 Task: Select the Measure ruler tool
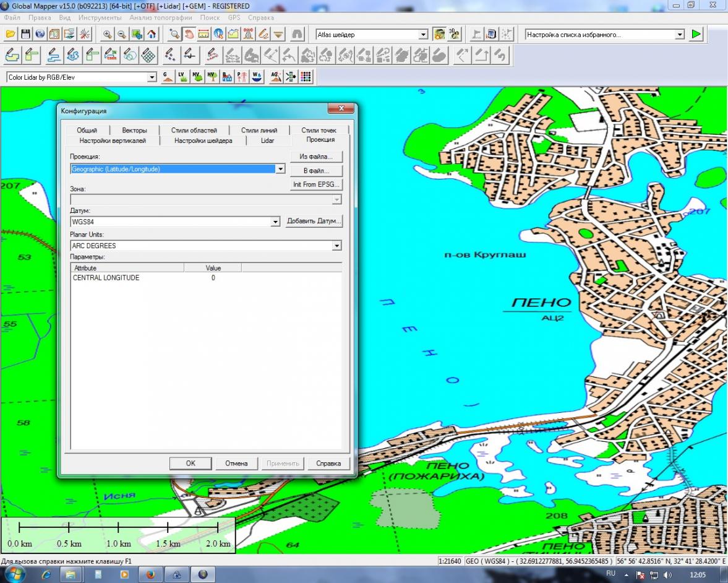(203, 34)
